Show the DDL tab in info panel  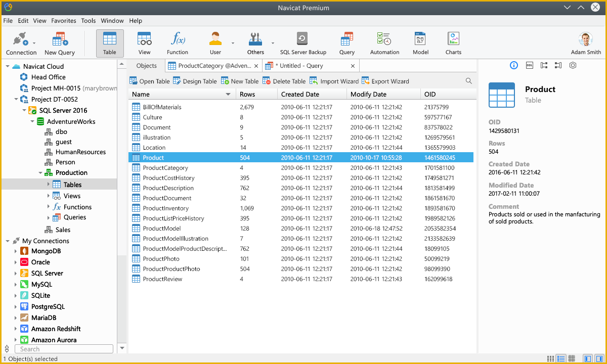point(529,65)
